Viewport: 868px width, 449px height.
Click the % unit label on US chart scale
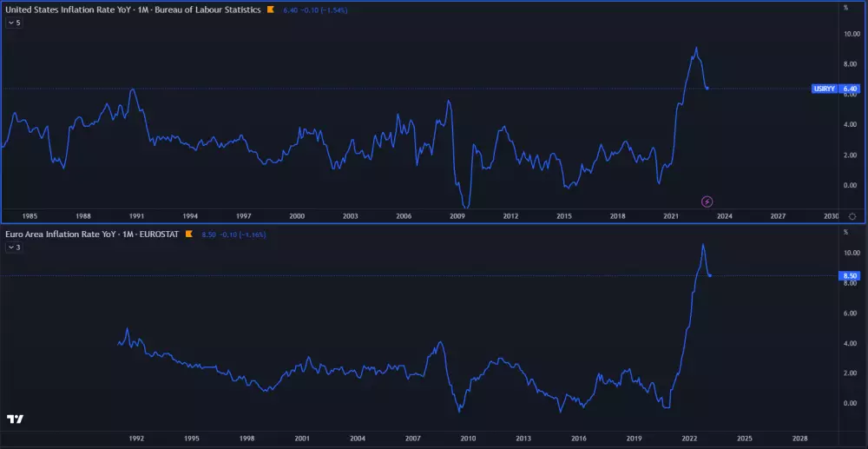845,8
